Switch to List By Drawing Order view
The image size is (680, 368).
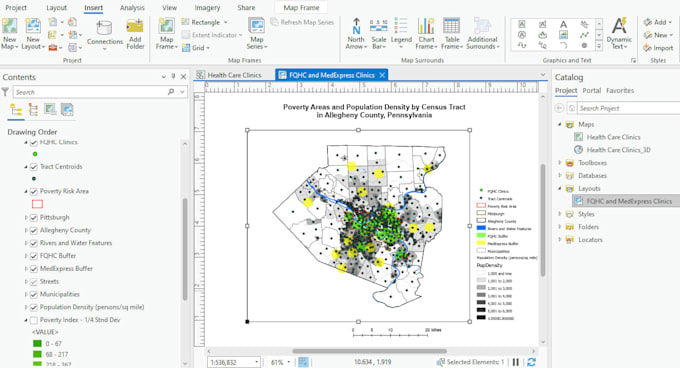click(x=16, y=110)
